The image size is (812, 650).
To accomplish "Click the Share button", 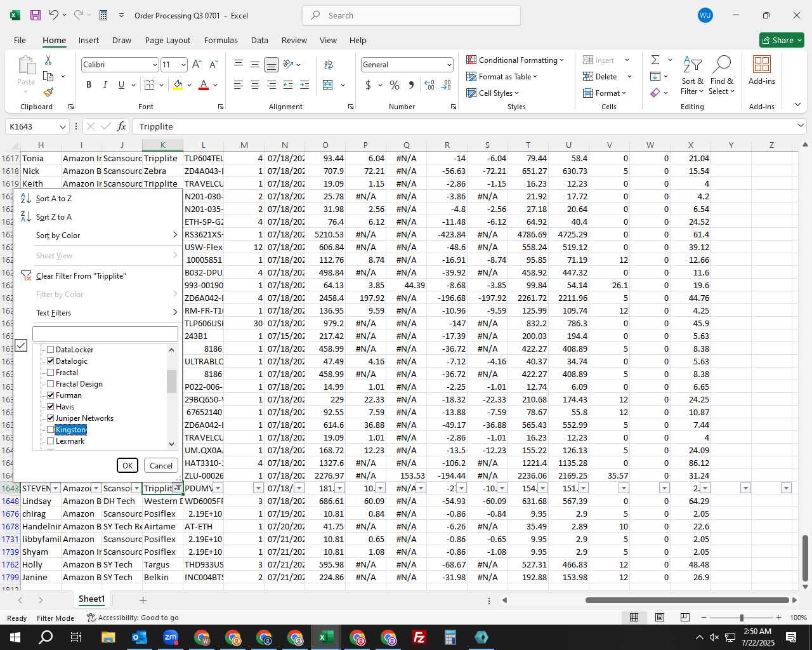I will (782, 40).
